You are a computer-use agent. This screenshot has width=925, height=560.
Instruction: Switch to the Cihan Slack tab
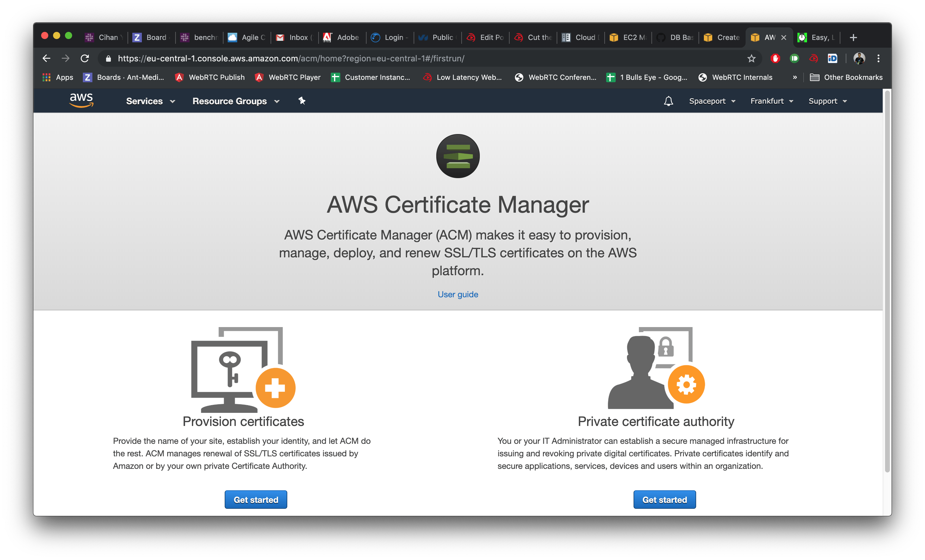tap(104, 38)
